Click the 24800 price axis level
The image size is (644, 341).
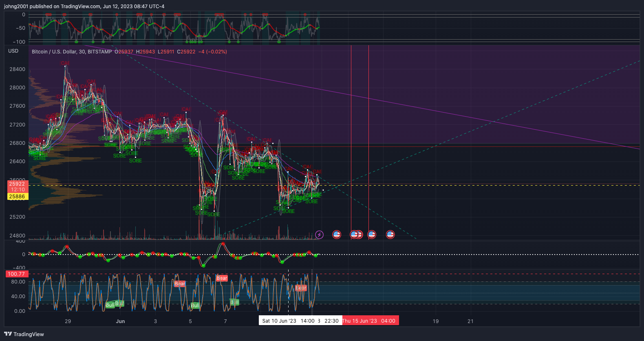coord(18,236)
